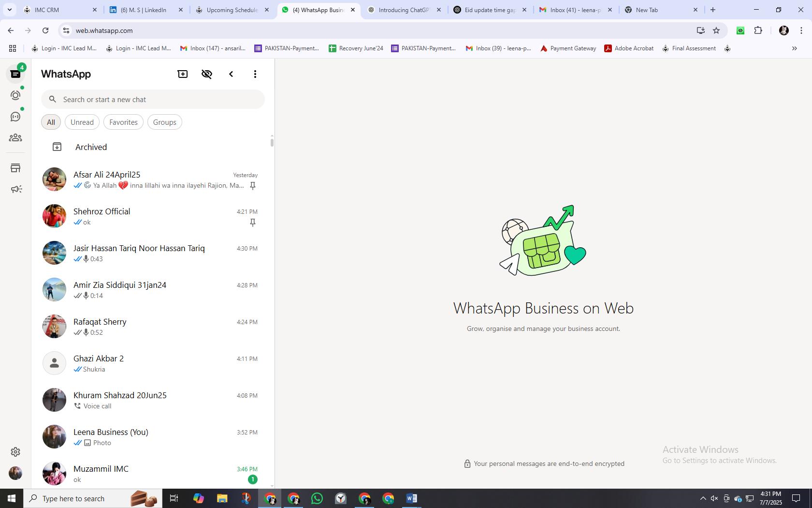Image resolution: width=812 pixels, height=508 pixels.
Task: Open the Chrome profile avatar
Action: pos(784,30)
